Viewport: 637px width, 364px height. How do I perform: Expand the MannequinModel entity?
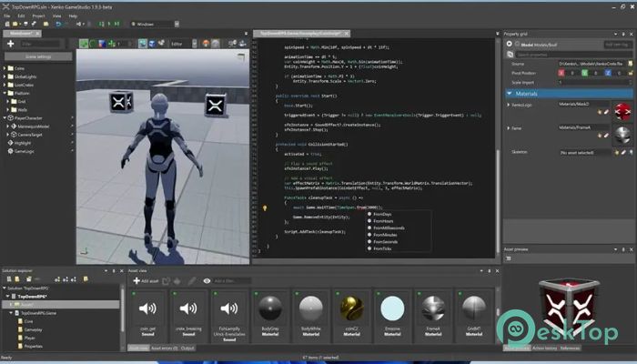click(8, 126)
